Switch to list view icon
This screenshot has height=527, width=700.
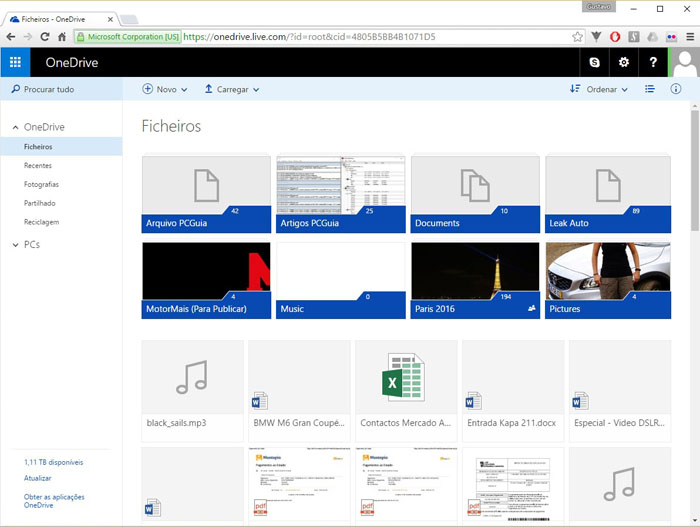pyautogui.click(x=650, y=89)
